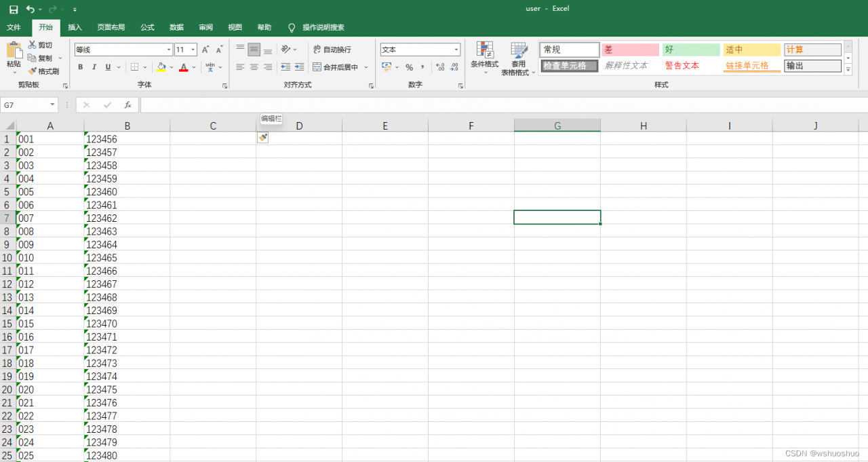Increase cell indent
The image size is (868, 462).
coord(299,67)
